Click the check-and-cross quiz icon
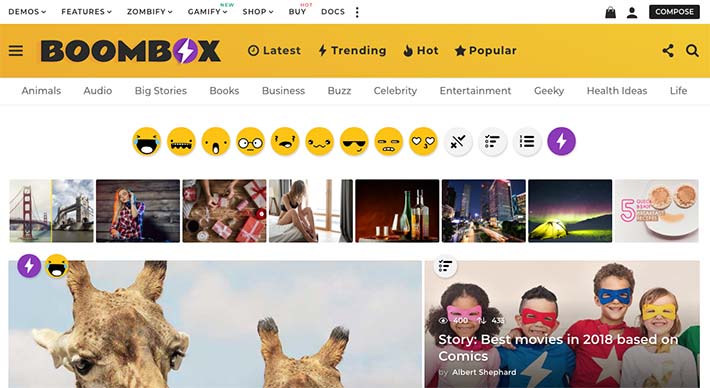The image size is (710, 388). 458,142
